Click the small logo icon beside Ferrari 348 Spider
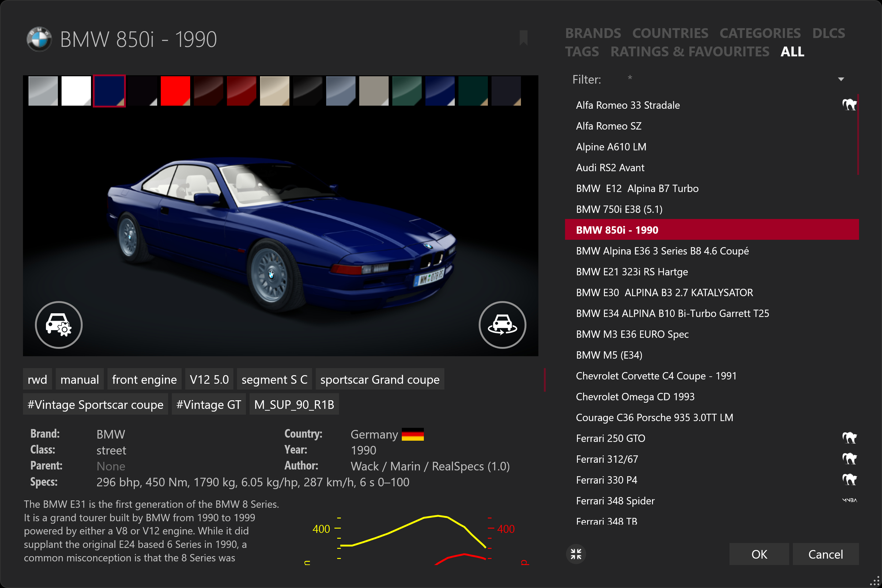 tap(849, 500)
